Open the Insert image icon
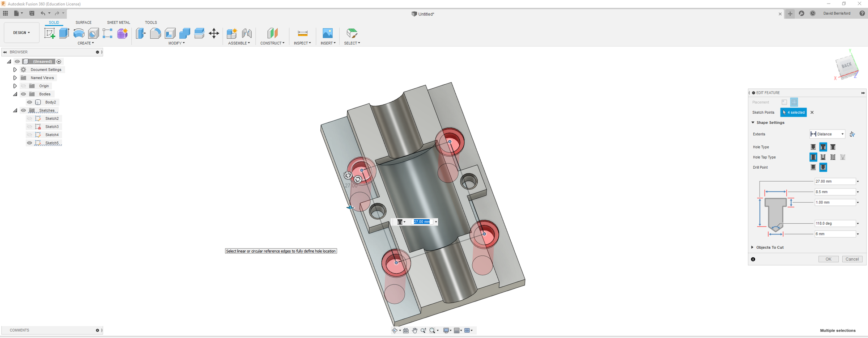The height and width of the screenshot is (338, 868). coord(328,33)
